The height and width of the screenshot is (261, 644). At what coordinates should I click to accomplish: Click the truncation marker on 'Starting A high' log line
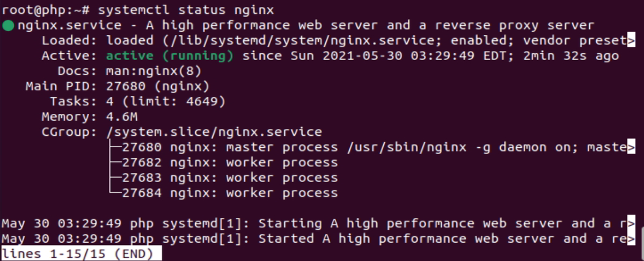point(631,223)
